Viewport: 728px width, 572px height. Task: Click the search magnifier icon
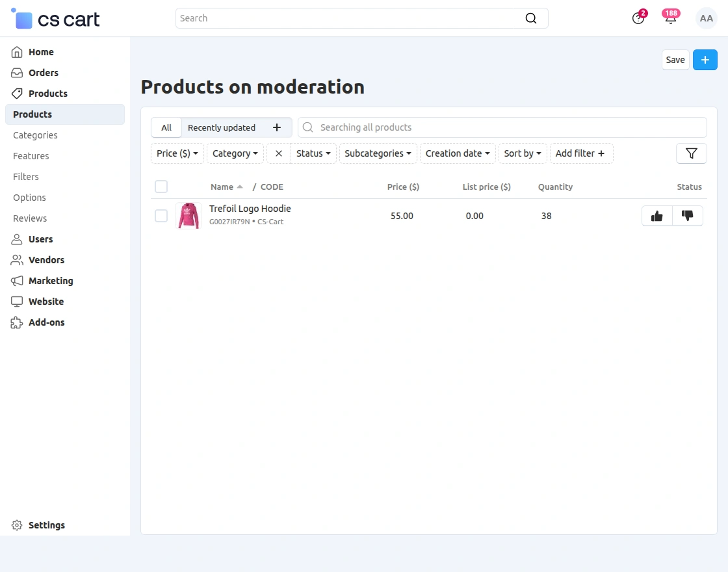coord(531,18)
